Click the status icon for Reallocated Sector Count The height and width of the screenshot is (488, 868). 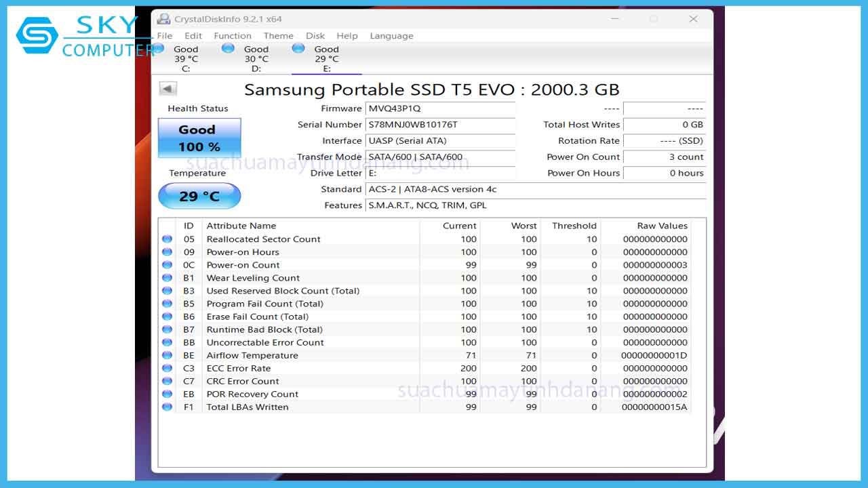167,239
